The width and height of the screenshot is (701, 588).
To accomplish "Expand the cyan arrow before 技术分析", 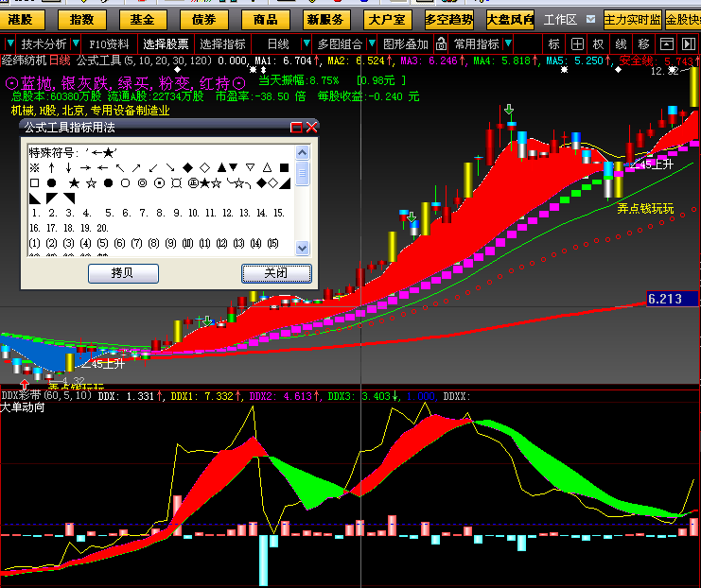I will pyautogui.click(x=9, y=43).
